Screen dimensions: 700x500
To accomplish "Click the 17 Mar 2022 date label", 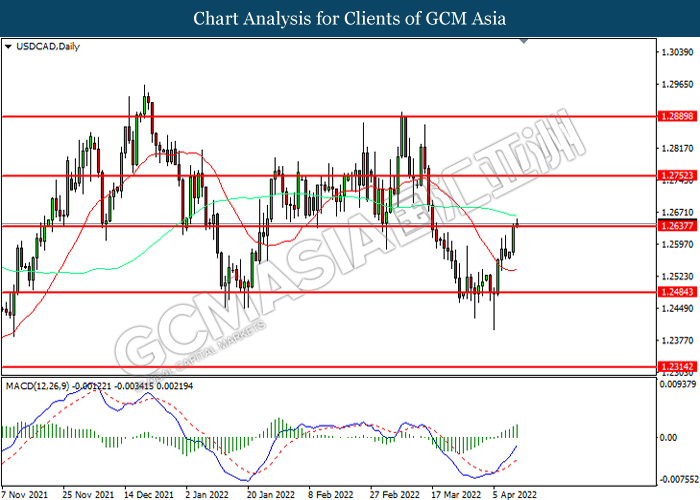I will 456,495.
